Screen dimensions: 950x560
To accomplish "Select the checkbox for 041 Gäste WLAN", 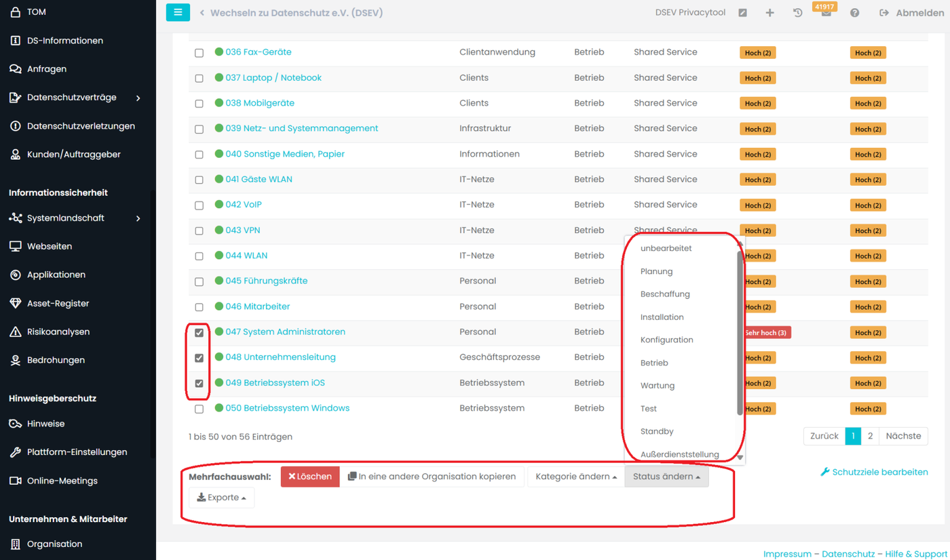I will (199, 180).
